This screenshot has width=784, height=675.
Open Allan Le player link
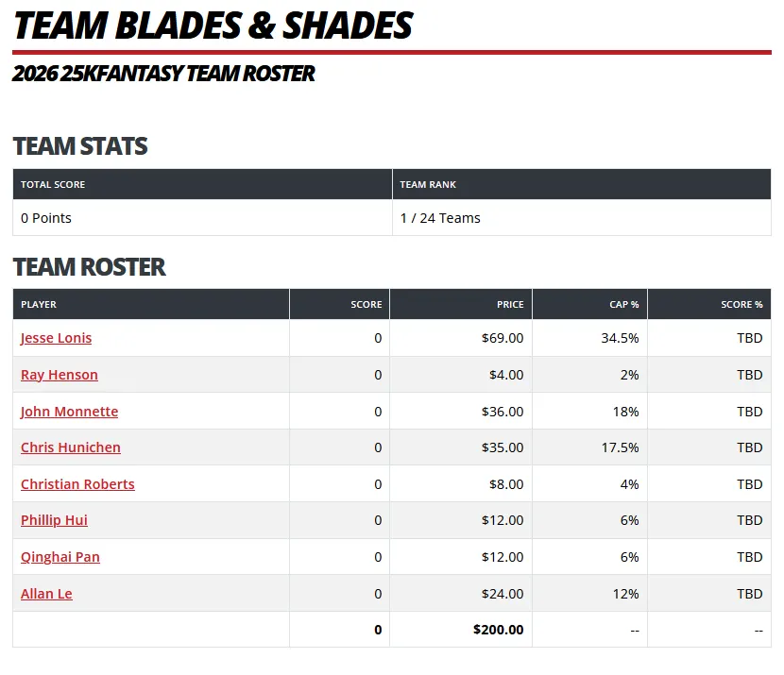[46, 594]
